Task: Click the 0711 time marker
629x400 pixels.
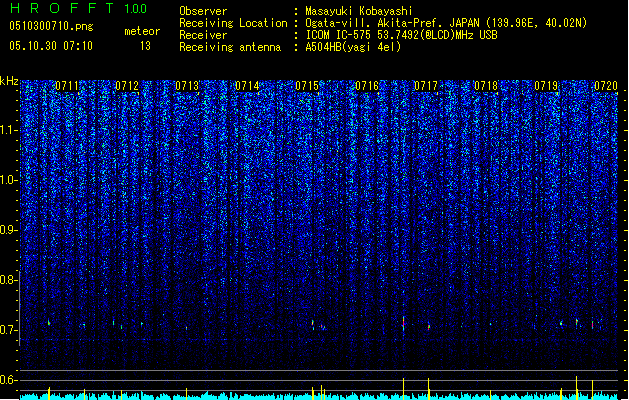Action: pyautogui.click(x=67, y=86)
